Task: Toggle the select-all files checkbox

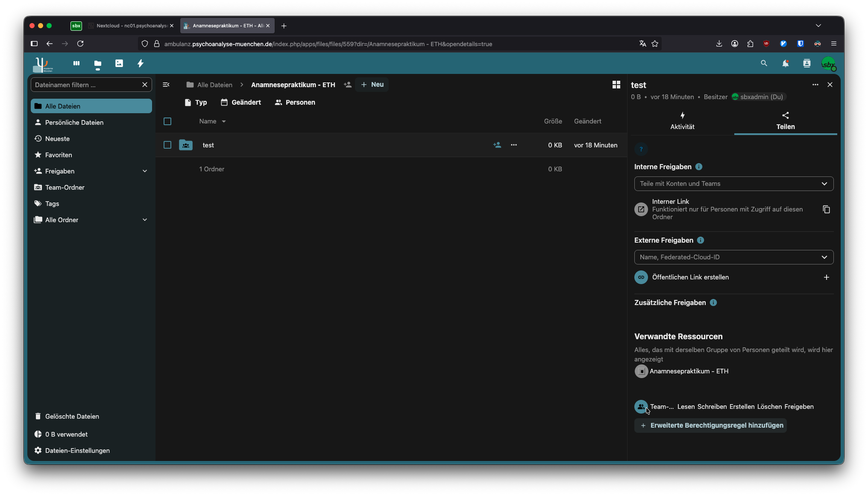Action: (167, 121)
